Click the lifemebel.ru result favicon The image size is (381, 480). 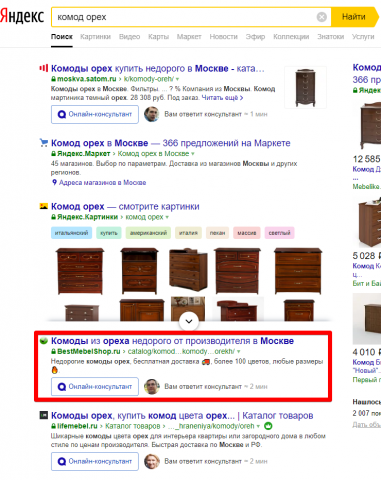tap(44, 415)
